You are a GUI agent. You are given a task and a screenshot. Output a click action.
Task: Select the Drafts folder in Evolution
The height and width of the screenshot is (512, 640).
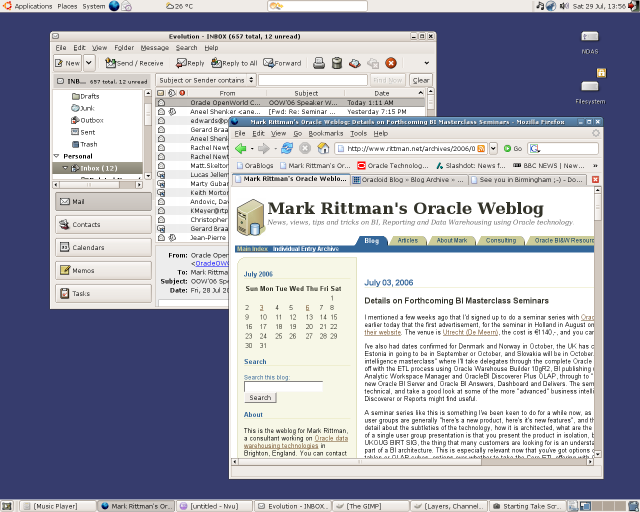click(86, 96)
